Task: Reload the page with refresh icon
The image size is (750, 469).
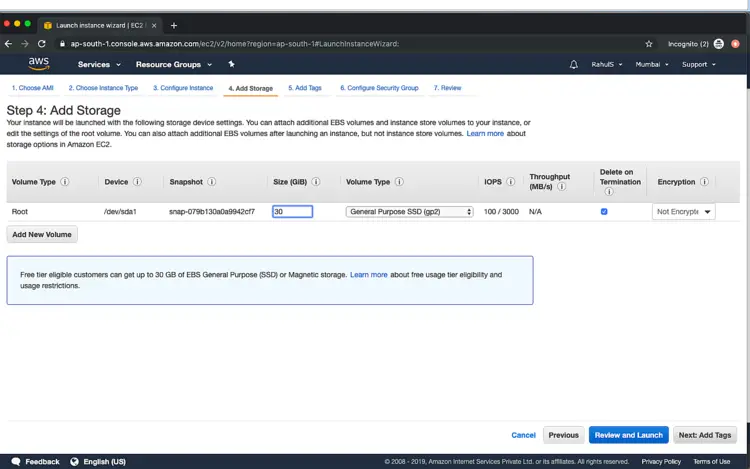Action: [42, 44]
